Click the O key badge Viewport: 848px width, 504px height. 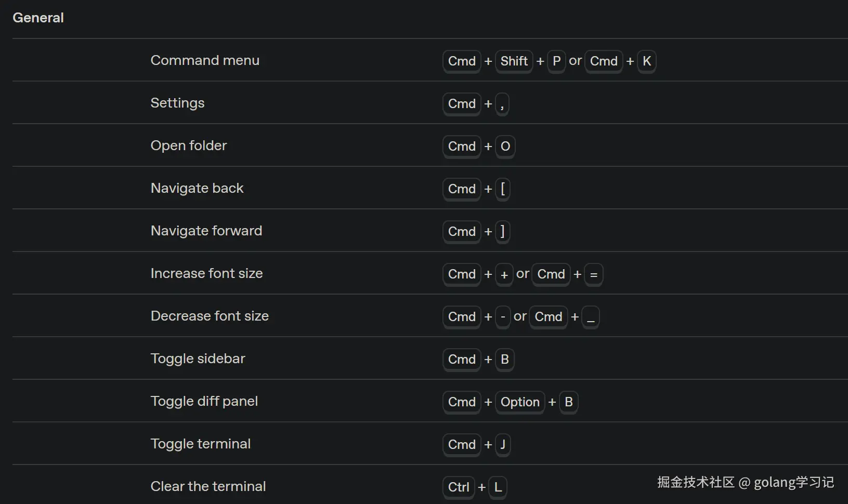(505, 147)
